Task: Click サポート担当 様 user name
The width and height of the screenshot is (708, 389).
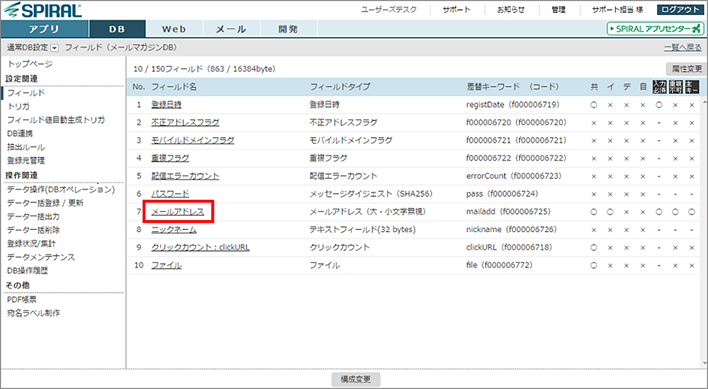Action: tap(618, 9)
